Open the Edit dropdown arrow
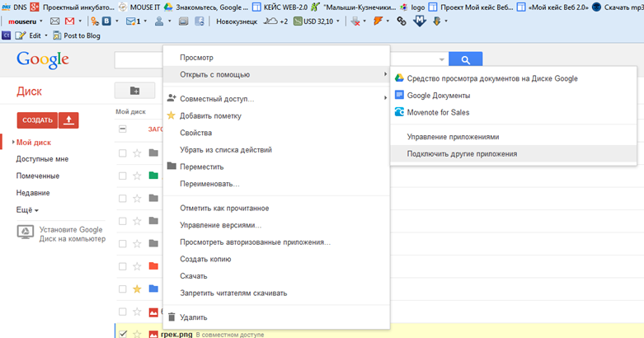Viewport: 644px width, 338px height. pos(45,35)
